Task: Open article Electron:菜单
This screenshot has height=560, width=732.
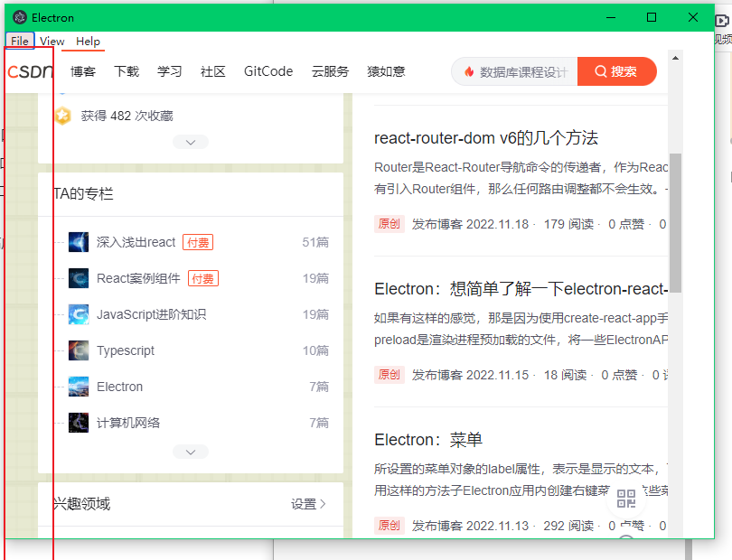Action: 428,440
